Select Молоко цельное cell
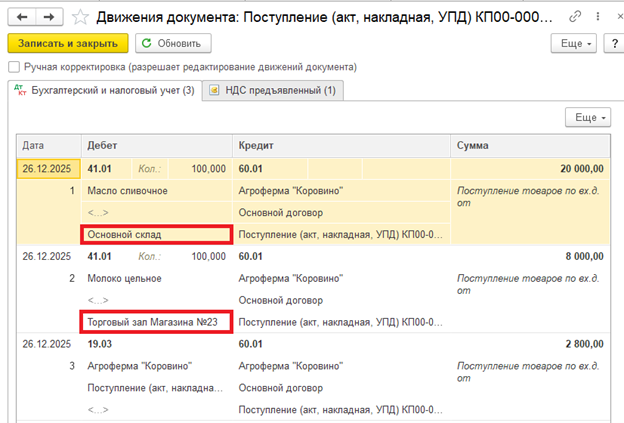The width and height of the screenshot is (624, 423). 157,278
